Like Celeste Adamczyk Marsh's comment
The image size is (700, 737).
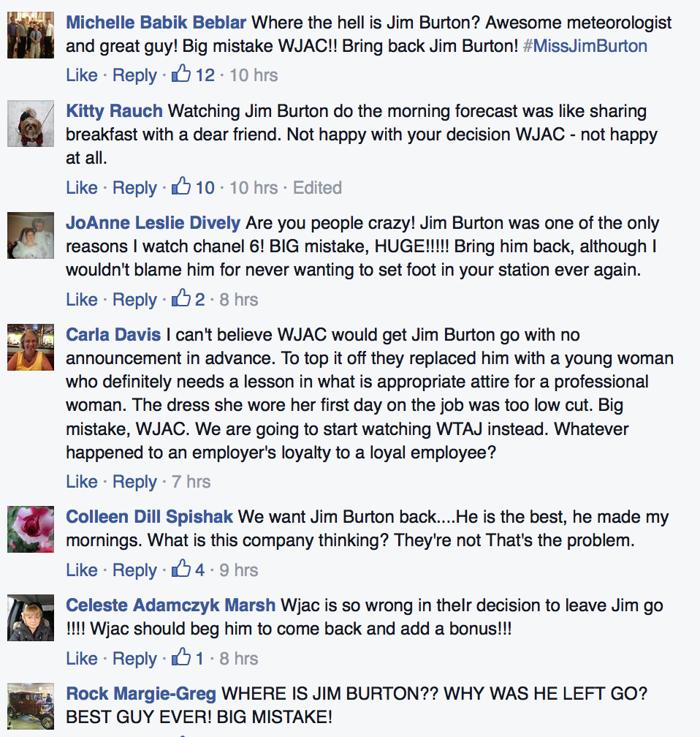82,659
